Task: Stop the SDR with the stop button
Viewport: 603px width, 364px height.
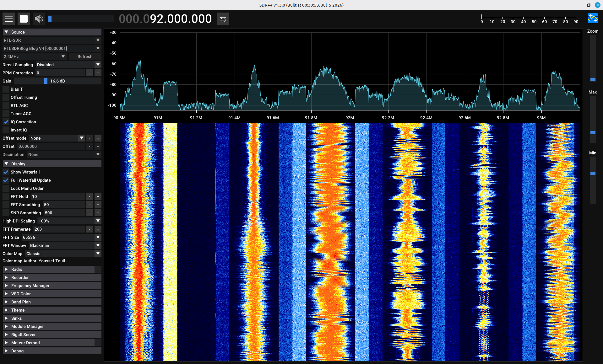Action: pos(24,19)
